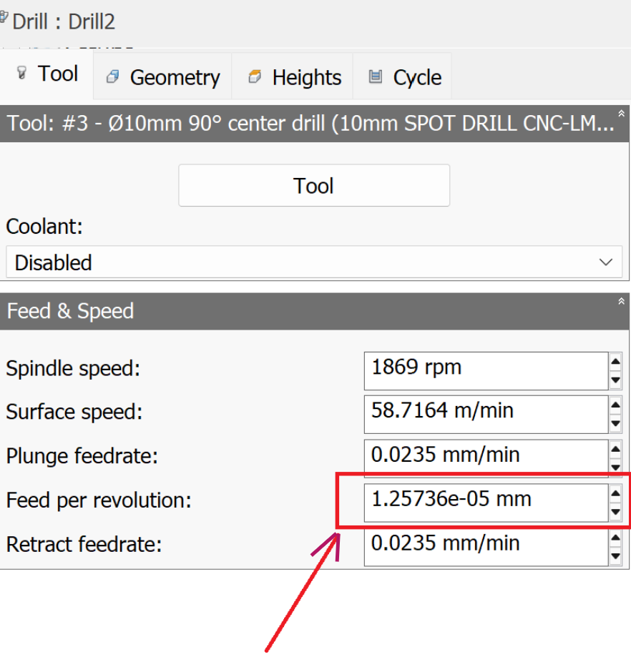Click the Surface speed: label

[74, 412]
